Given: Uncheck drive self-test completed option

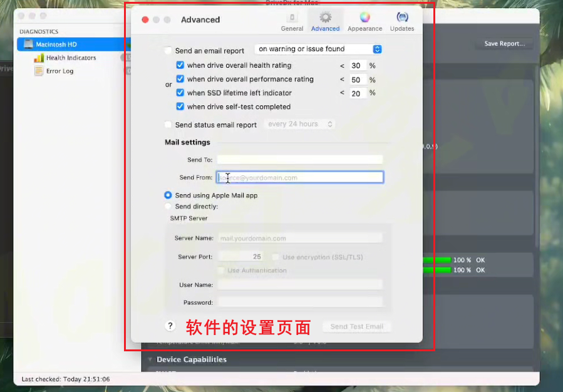Looking at the screenshot, I should click(x=180, y=106).
